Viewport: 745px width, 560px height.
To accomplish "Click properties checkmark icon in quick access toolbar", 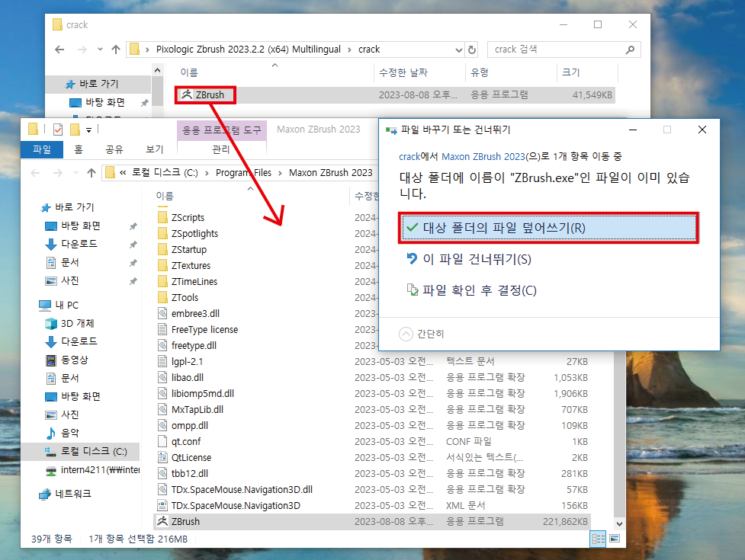I will [x=58, y=129].
